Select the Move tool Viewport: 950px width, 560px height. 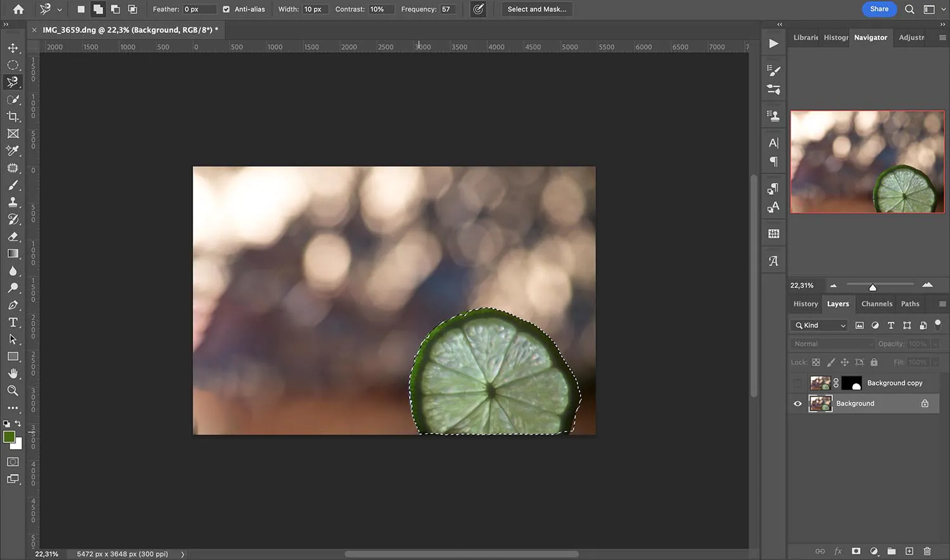tap(13, 48)
